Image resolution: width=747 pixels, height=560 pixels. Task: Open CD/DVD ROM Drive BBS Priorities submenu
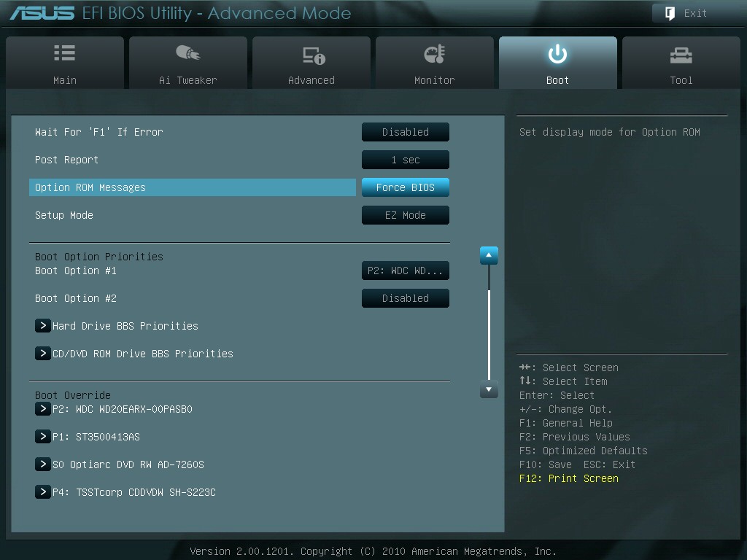tap(143, 354)
